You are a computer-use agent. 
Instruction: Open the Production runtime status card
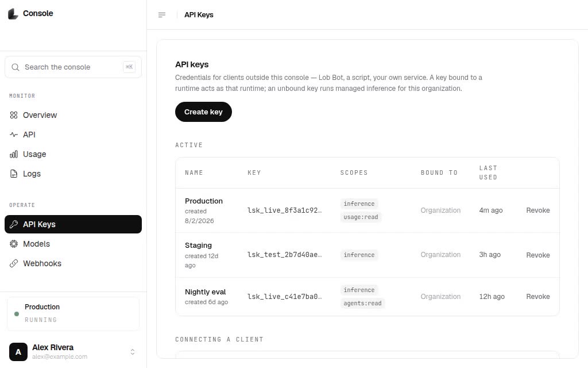[73, 314]
